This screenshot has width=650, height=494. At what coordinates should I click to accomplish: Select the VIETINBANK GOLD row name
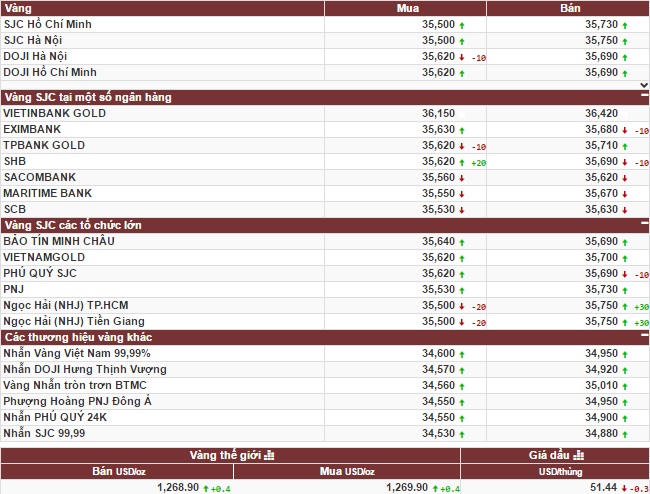(x=55, y=113)
